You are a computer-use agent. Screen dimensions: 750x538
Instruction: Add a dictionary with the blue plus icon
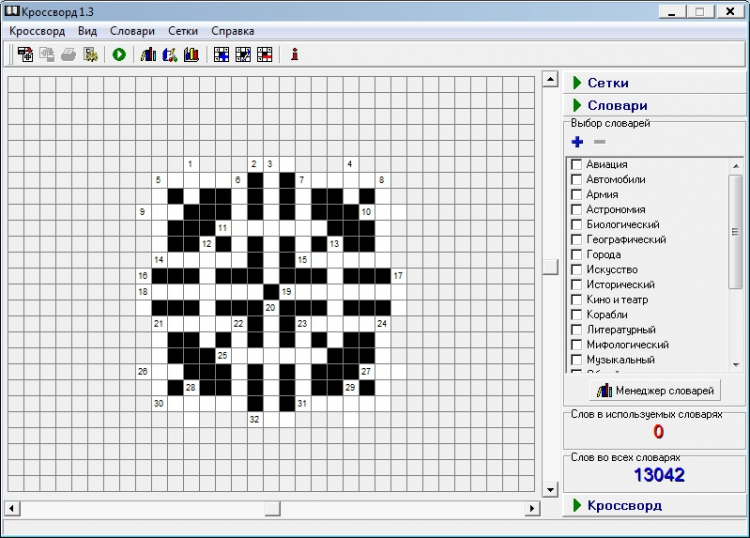[577, 142]
